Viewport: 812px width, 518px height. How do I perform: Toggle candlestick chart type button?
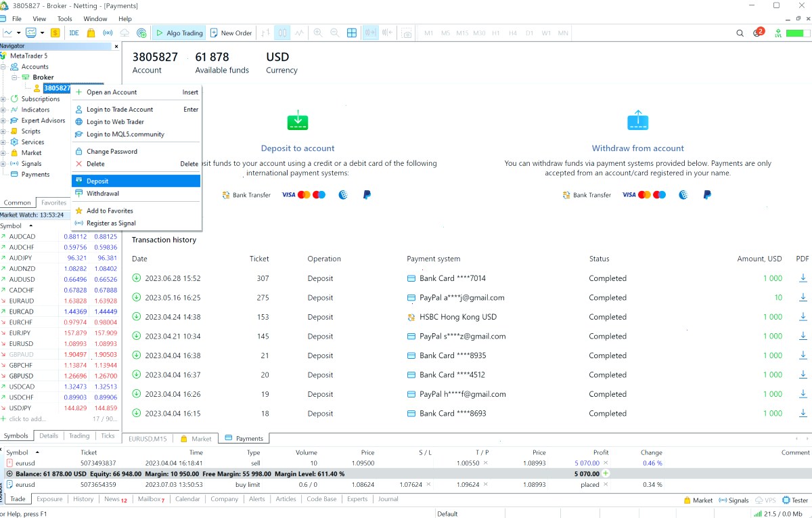(x=282, y=33)
